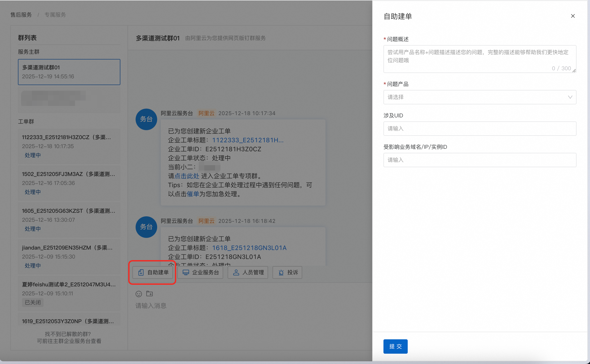Viewport: 590px width, 364px height.
Task: Open 企业服务台 from the toolbar
Action: 200,272
